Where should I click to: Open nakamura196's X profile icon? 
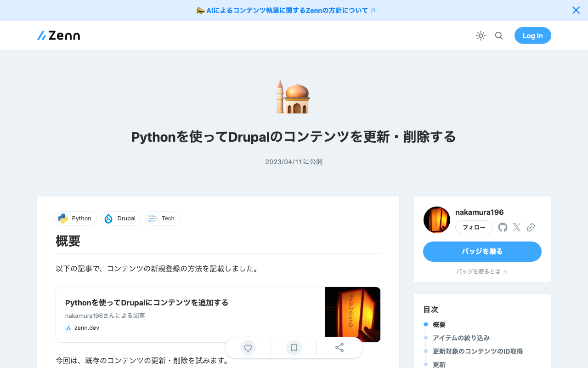(516, 227)
